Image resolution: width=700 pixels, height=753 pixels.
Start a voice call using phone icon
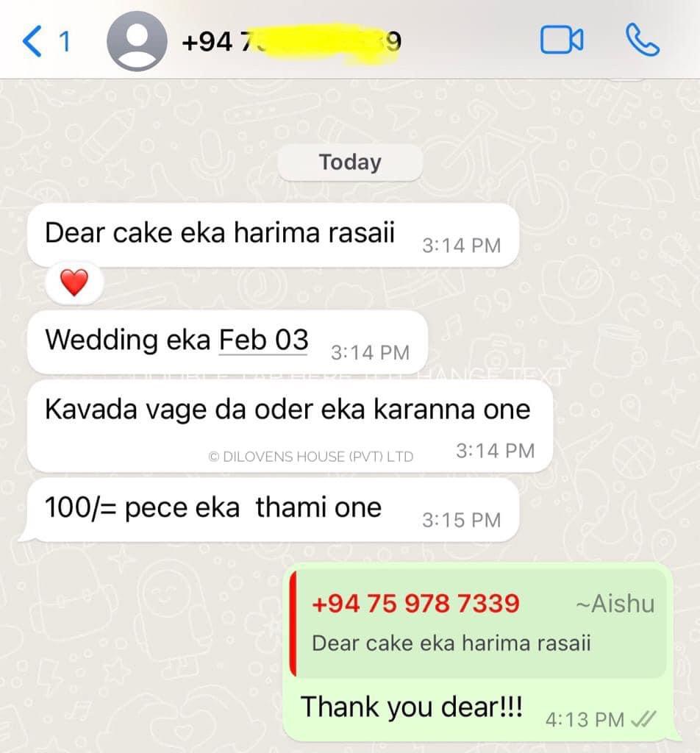pyautogui.click(x=643, y=40)
